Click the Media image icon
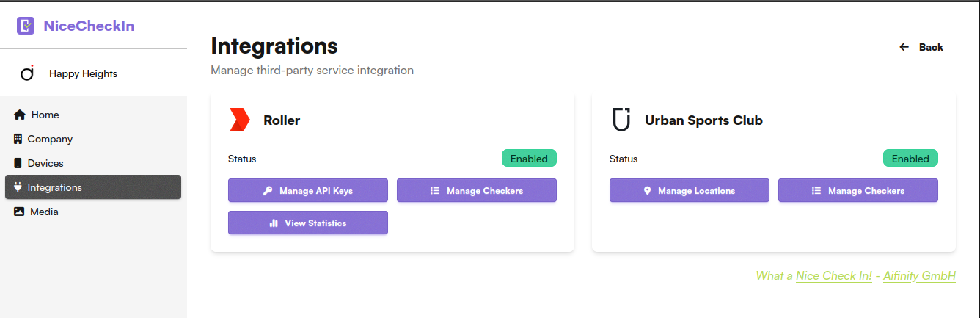 click(x=19, y=212)
